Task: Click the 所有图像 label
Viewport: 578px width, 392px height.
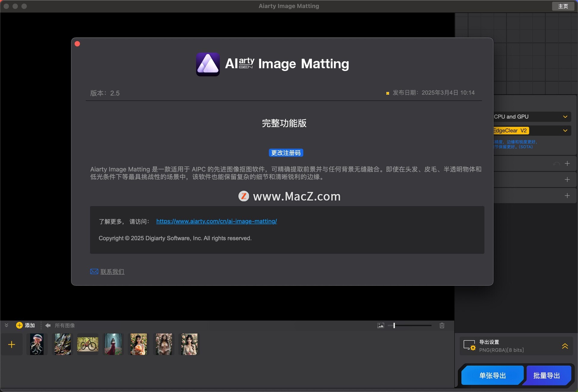Action: [x=65, y=326]
